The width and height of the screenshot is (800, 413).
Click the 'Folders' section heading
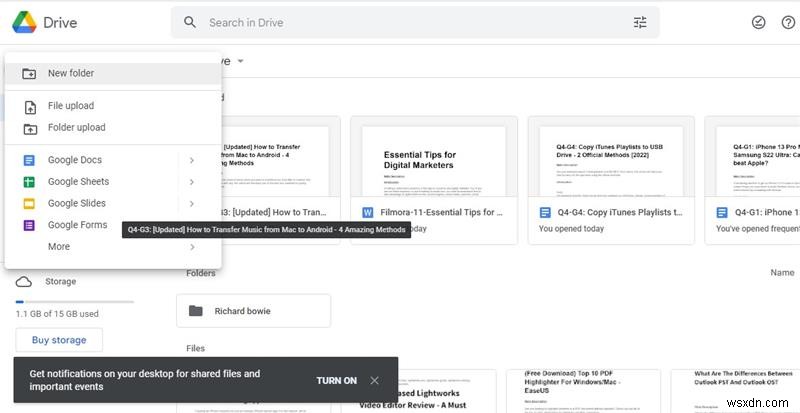[201, 273]
